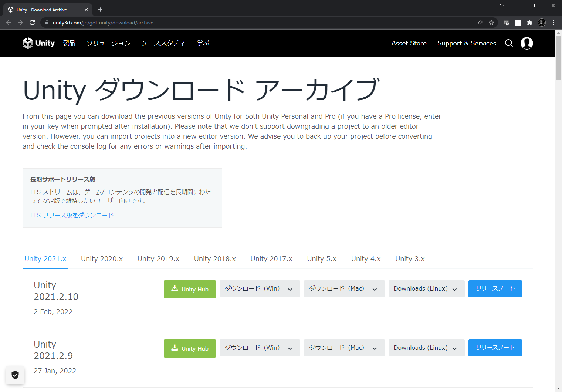
Task: Open the site search magnifier icon
Action: [509, 43]
